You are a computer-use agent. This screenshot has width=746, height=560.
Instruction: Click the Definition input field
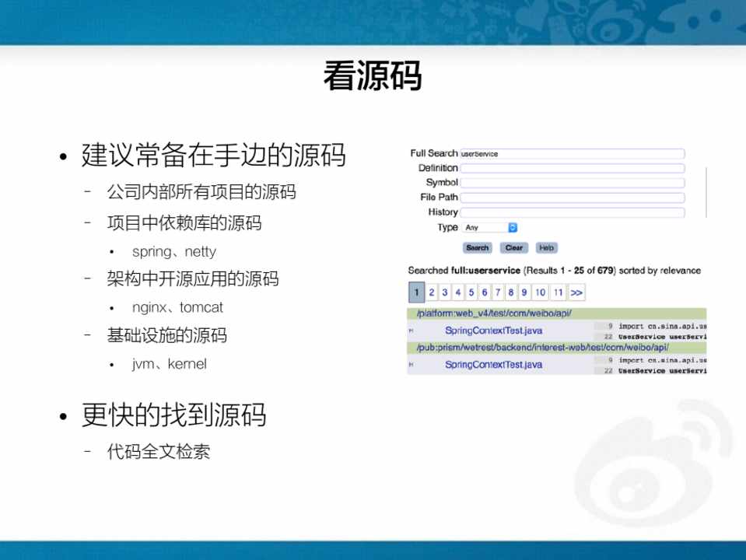point(572,168)
